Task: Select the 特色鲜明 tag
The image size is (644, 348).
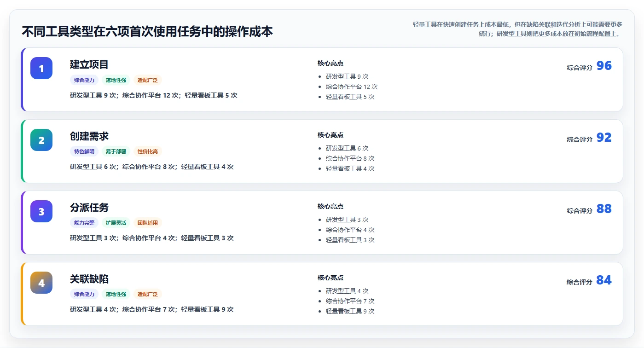Action: point(84,151)
